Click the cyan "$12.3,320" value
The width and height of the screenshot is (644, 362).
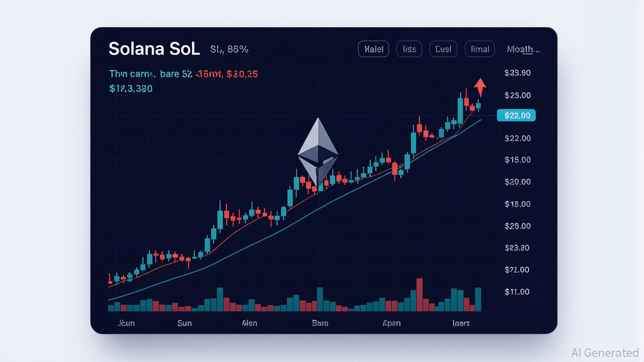[x=130, y=88]
